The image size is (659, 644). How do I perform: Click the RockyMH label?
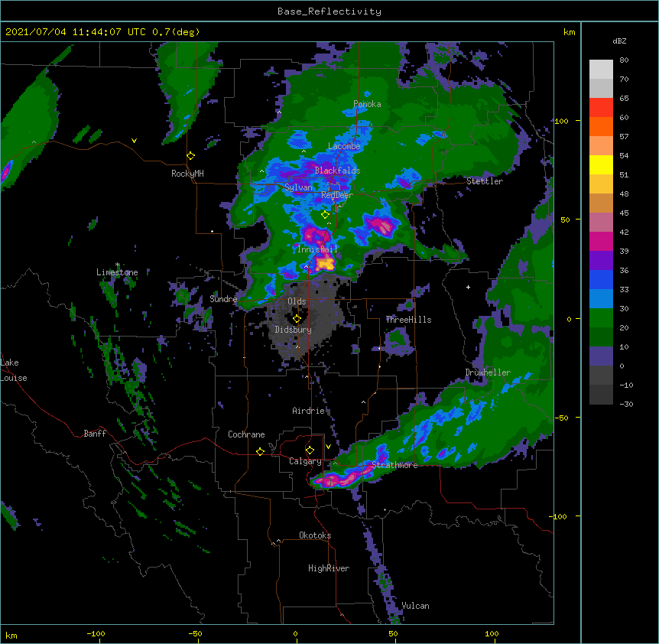[x=187, y=174]
